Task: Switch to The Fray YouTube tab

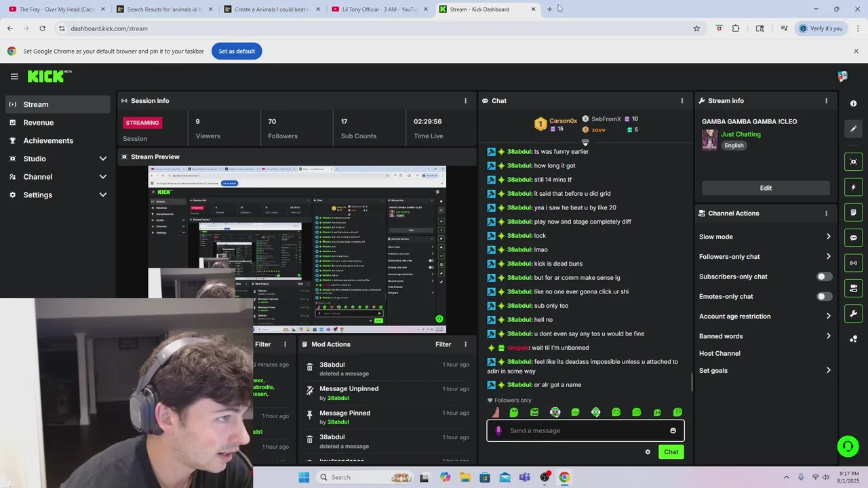Action: (56, 9)
